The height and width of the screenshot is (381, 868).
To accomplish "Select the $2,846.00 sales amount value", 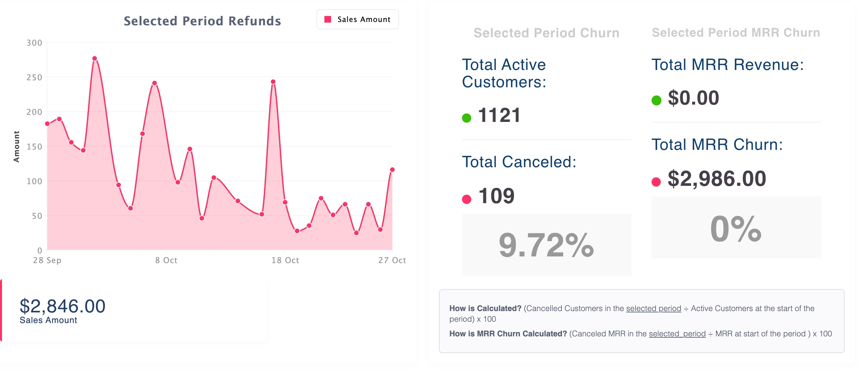I will tap(63, 306).
